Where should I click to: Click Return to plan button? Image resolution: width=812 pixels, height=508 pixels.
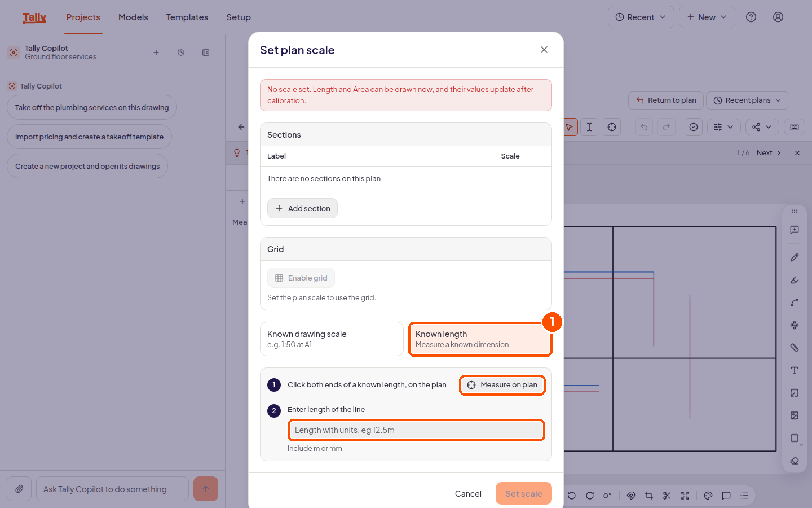[x=666, y=100]
